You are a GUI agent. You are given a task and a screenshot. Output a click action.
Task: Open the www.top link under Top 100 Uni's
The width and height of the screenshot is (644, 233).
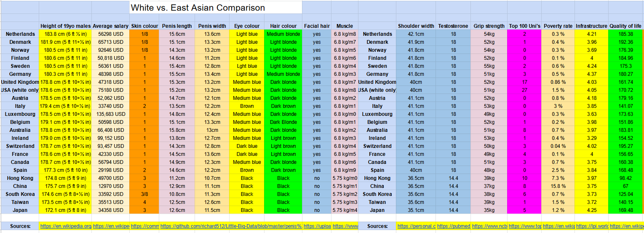524,226
